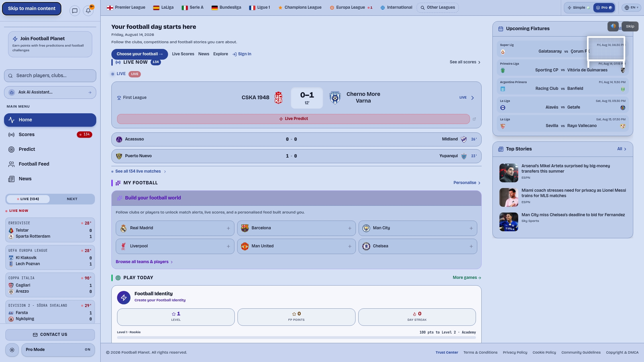Click the Football Identity lightning icon
This screenshot has height=362, width=644.
click(x=124, y=298)
